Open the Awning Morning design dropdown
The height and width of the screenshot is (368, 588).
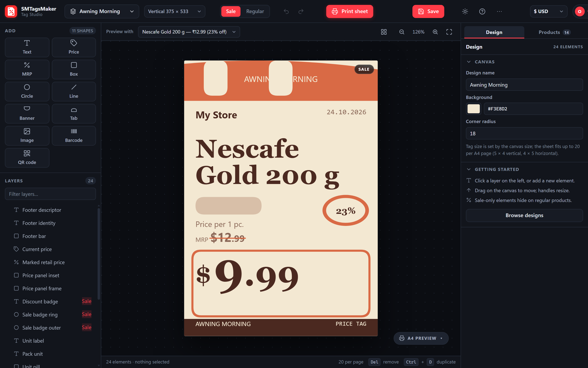click(x=102, y=11)
